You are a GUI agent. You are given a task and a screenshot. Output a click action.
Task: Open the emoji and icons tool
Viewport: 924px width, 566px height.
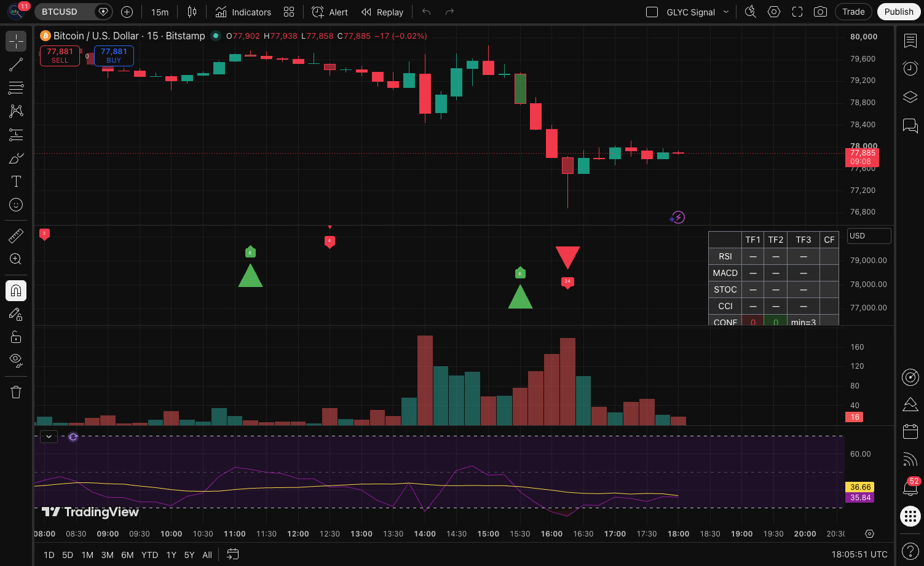pos(16,205)
